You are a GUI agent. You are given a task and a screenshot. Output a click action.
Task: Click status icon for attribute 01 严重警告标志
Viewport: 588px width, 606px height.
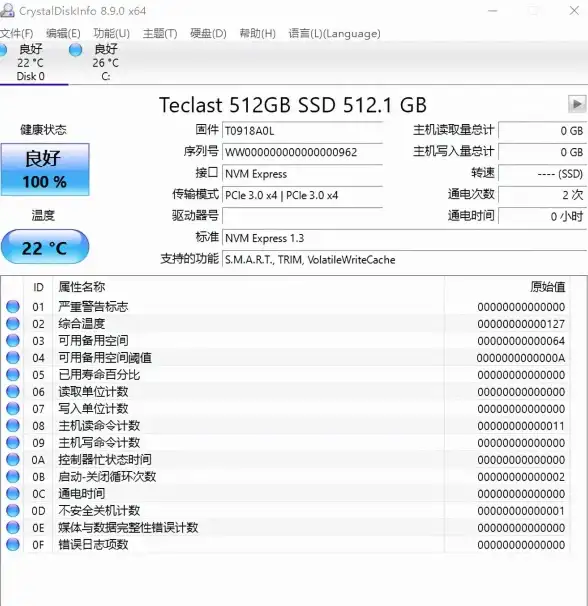tap(13, 306)
